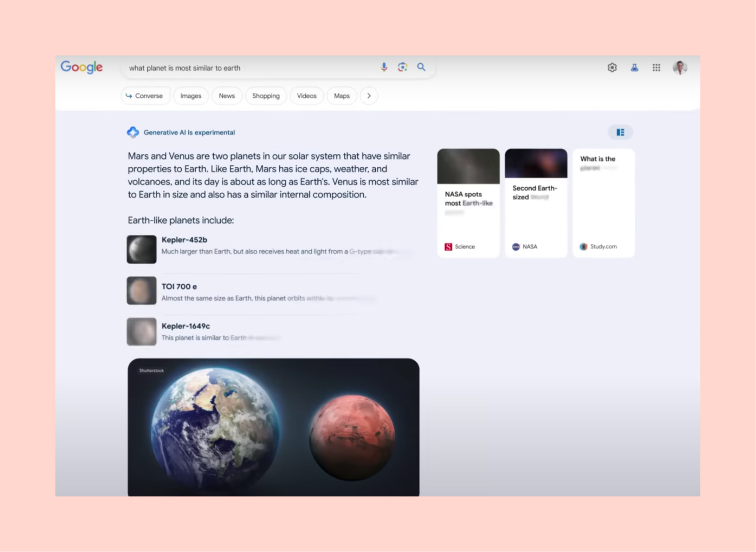Screen dimensions: 756x552
Task: Open Google Lens camera search icon
Action: pyautogui.click(x=402, y=67)
